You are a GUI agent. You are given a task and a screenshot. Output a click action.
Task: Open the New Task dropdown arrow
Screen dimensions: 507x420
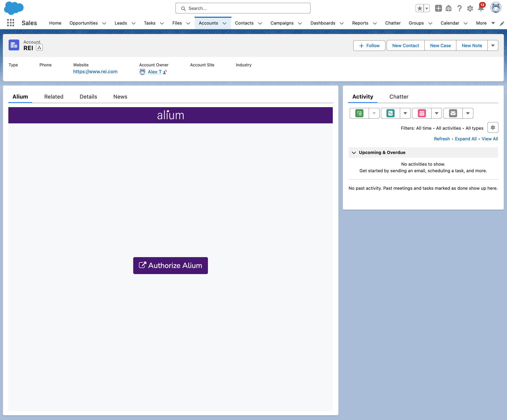tap(374, 113)
